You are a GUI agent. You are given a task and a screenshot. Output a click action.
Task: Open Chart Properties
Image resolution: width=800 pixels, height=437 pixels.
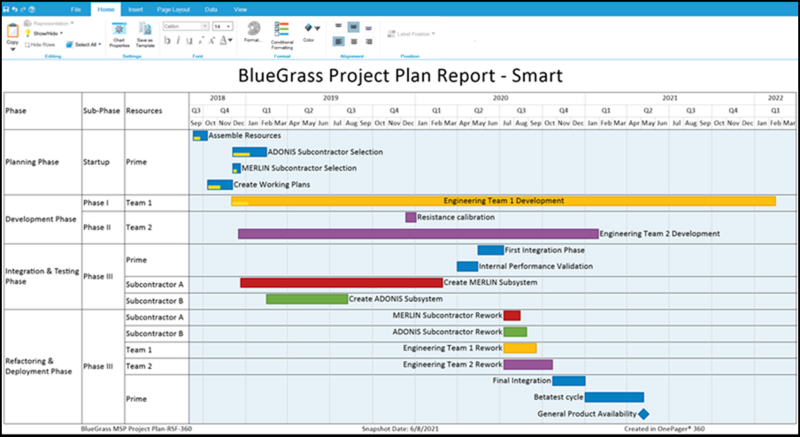coord(119,35)
